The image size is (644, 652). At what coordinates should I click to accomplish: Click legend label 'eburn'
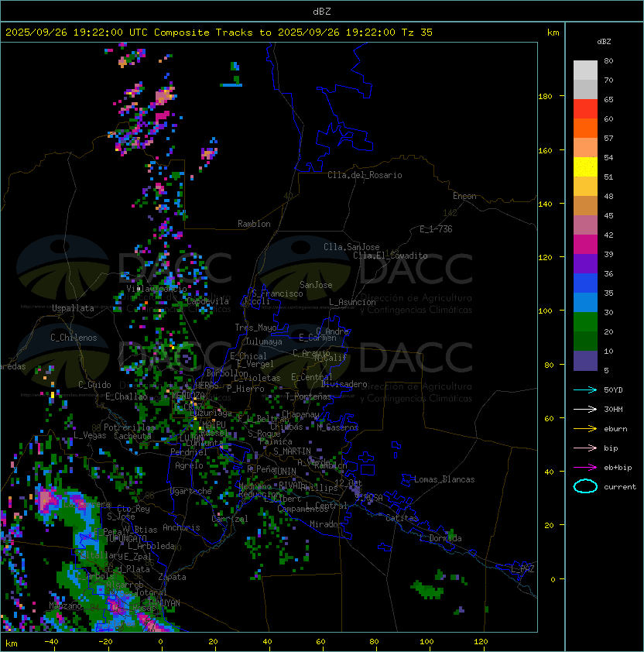click(x=615, y=429)
